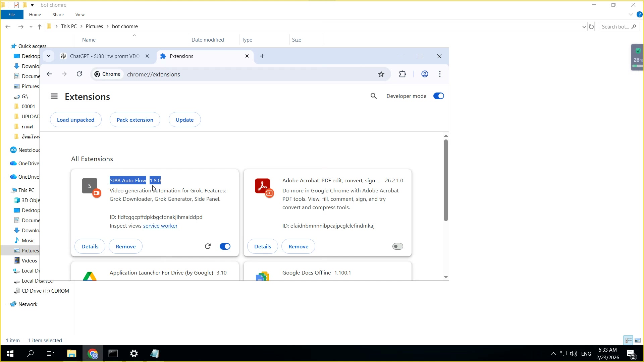Expand File Explorer address bar history
Screen dimensions: 644x362
[584, 27]
